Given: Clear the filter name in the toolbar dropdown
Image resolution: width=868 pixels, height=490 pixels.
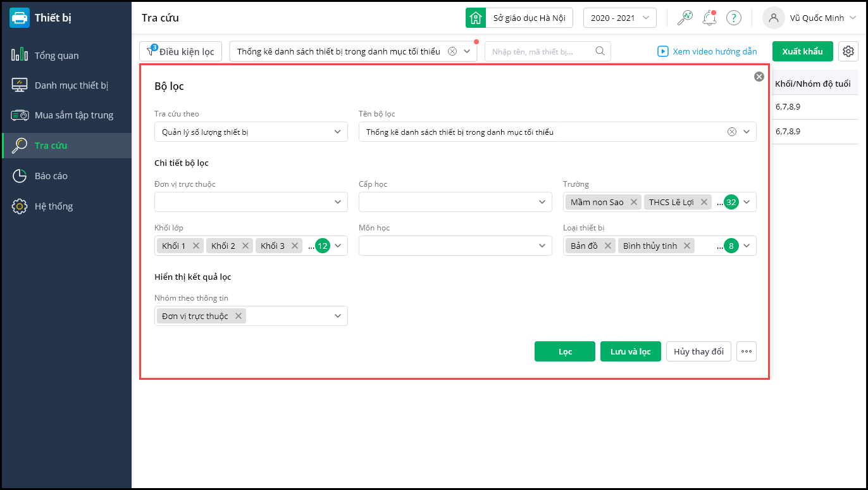Looking at the screenshot, I should (x=452, y=52).
